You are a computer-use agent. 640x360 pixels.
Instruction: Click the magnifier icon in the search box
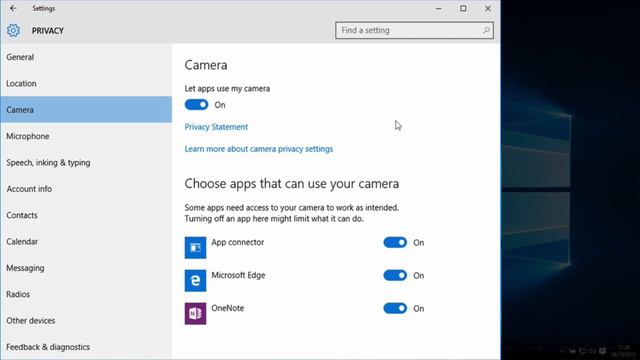486,30
